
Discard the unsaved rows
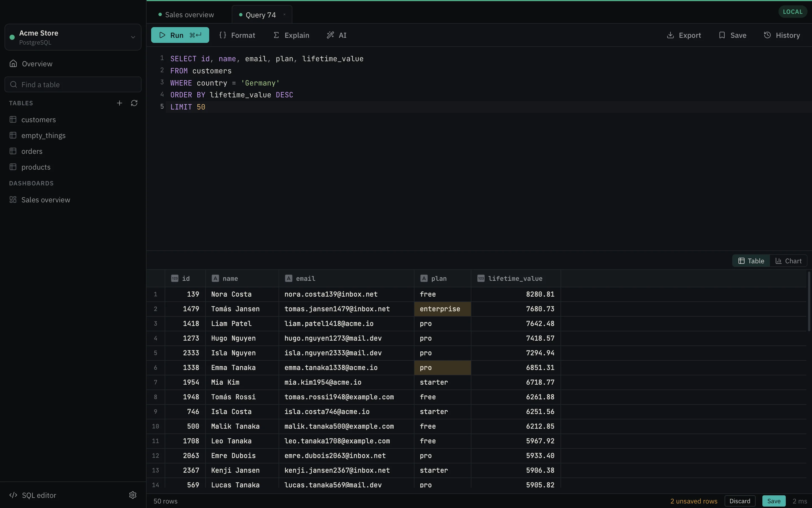click(740, 501)
